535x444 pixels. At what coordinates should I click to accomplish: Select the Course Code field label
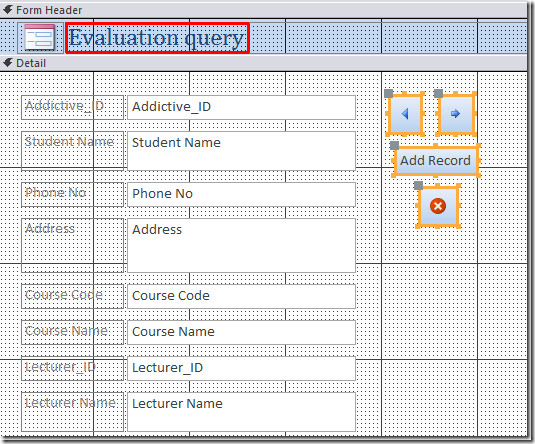[x=72, y=297]
